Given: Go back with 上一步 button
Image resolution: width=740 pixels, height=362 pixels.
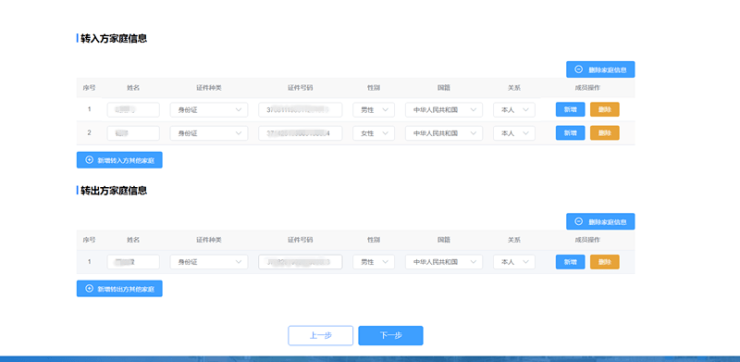Looking at the screenshot, I should click(320, 336).
